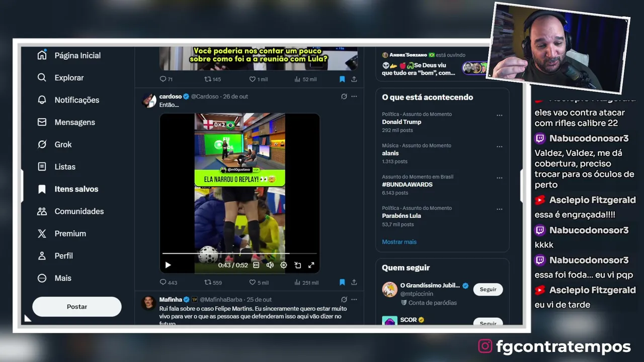
Task: Open the #BUNDAAWARDS trending topic
Action: coord(407,185)
